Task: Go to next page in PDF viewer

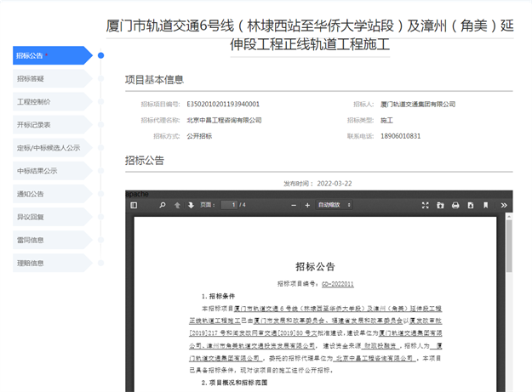Action: [x=191, y=205]
